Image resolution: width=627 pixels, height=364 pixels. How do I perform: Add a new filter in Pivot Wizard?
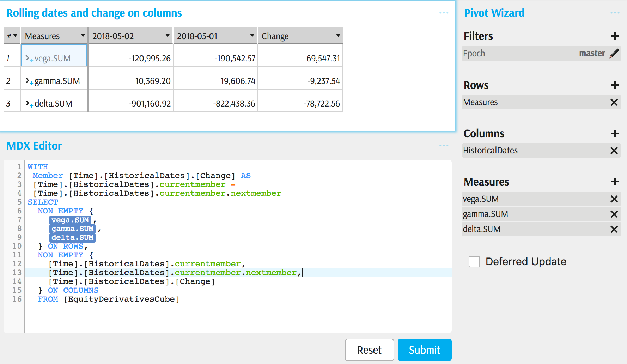click(615, 36)
